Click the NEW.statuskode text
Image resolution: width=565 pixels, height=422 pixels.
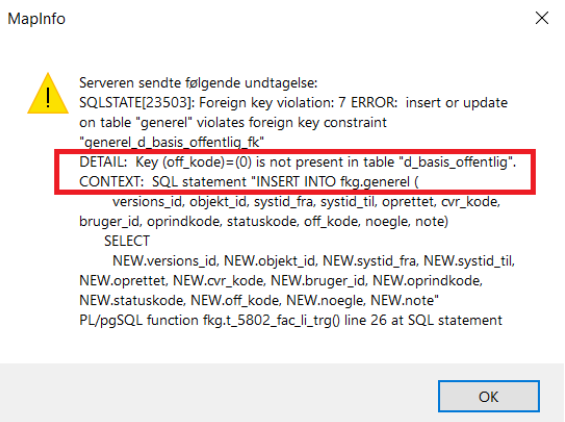coord(133,300)
